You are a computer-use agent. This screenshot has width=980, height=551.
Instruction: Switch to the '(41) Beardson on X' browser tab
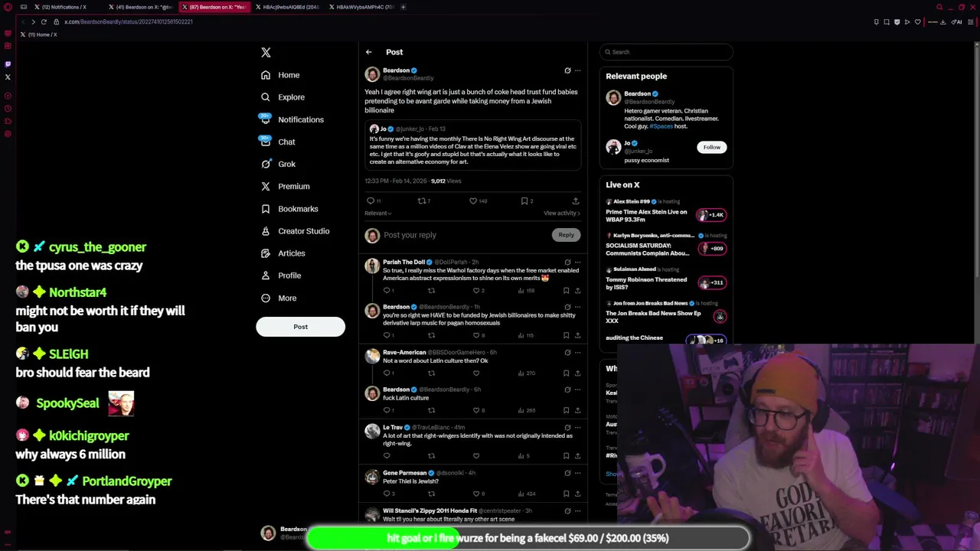140,7
